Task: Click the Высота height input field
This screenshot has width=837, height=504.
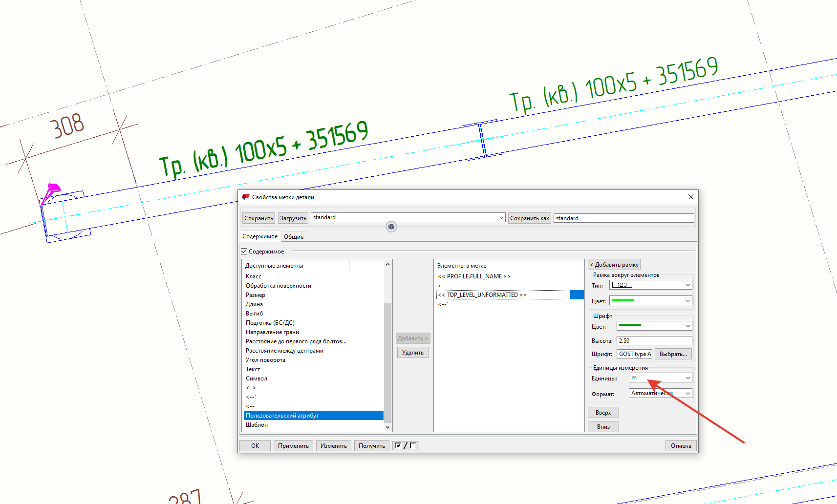Action: 654,341
